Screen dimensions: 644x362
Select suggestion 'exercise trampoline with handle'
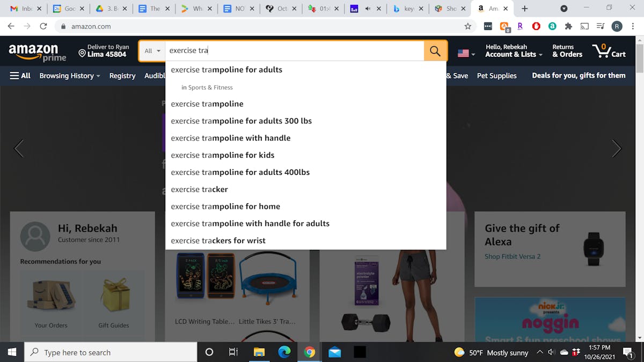click(x=305, y=138)
